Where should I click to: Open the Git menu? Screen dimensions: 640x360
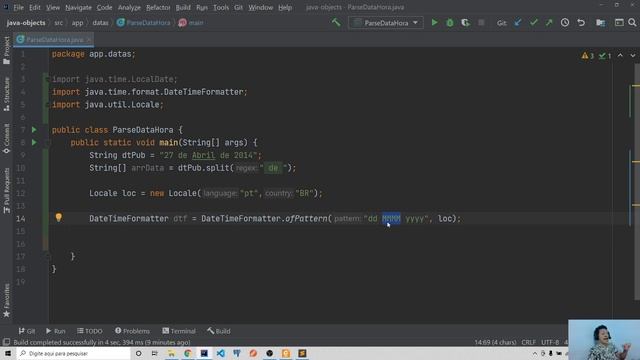pyautogui.click(x=238, y=7)
